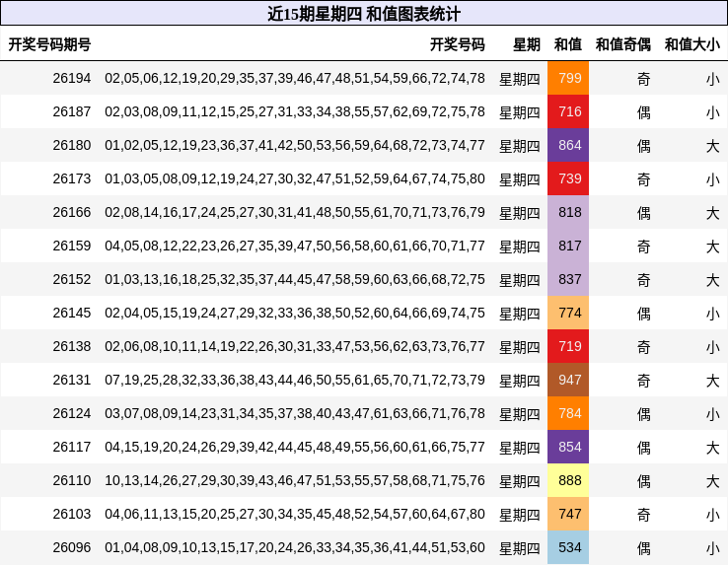Click the 和值大小 column header

pyautogui.click(x=692, y=44)
